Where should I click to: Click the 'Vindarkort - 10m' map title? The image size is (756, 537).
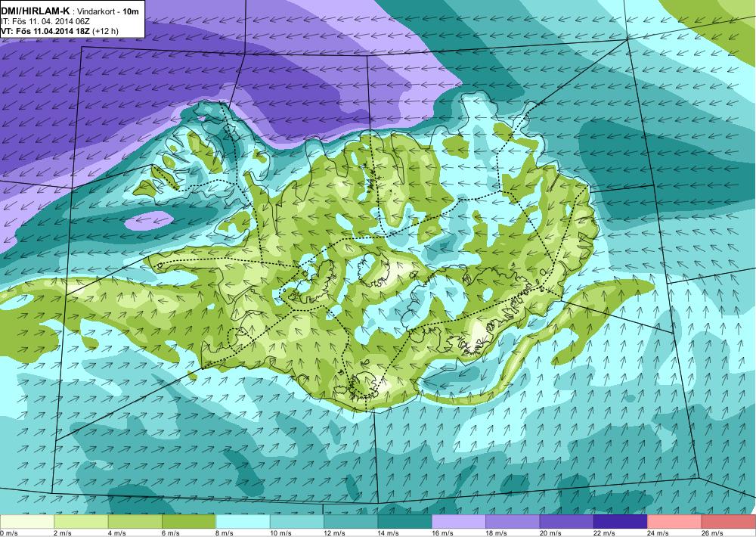click(106, 11)
